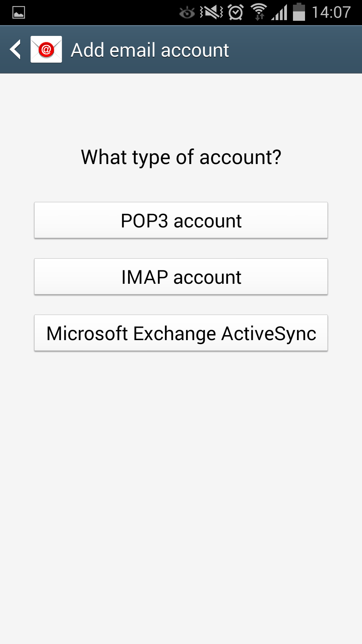Tap the back chevron arrow
The image size is (362, 644).
(15, 50)
